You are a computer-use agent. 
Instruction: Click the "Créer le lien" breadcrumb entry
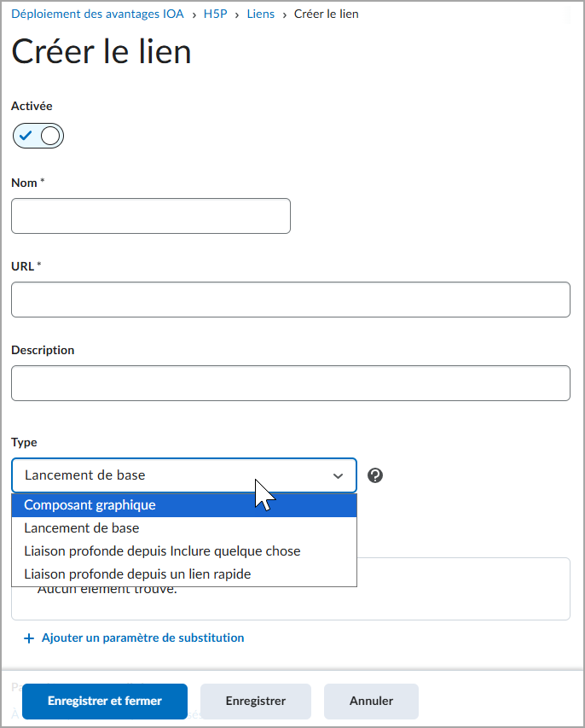point(326,14)
